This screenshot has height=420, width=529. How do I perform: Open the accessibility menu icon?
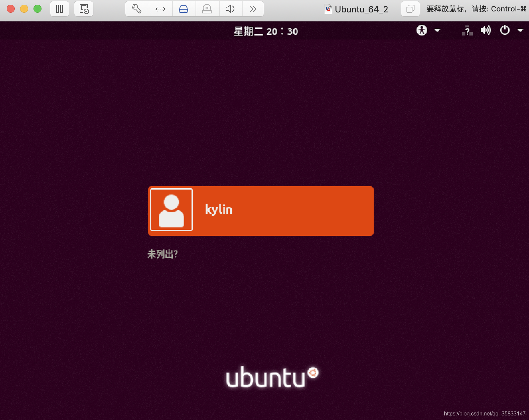(x=422, y=30)
